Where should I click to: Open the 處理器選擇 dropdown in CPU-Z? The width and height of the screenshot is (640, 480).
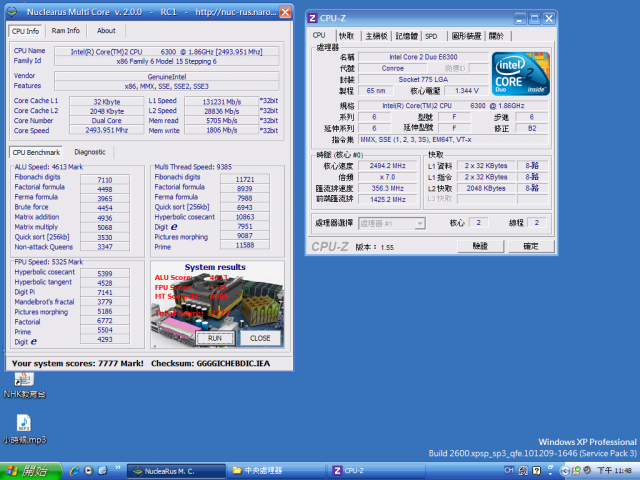click(x=391, y=223)
